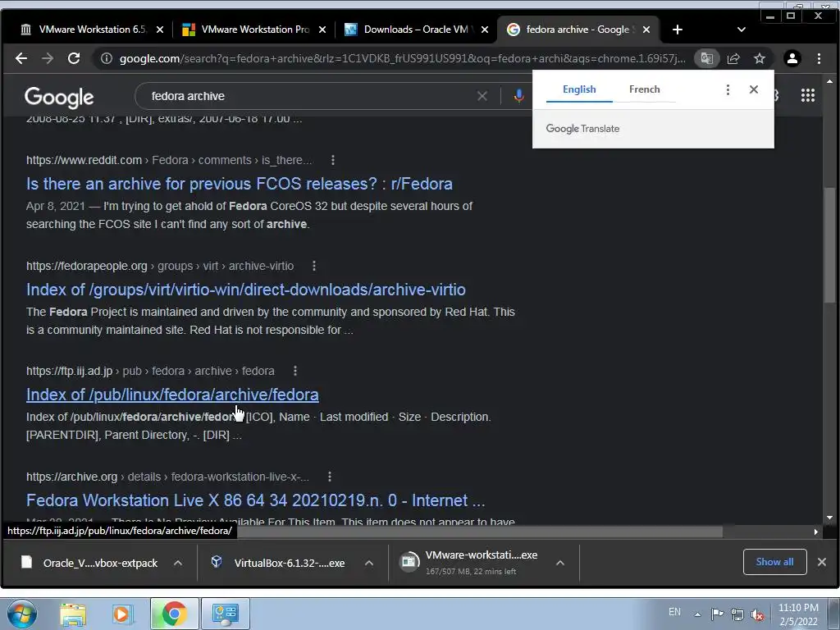Click Show all downloads button
840x630 pixels.
pyautogui.click(x=774, y=562)
